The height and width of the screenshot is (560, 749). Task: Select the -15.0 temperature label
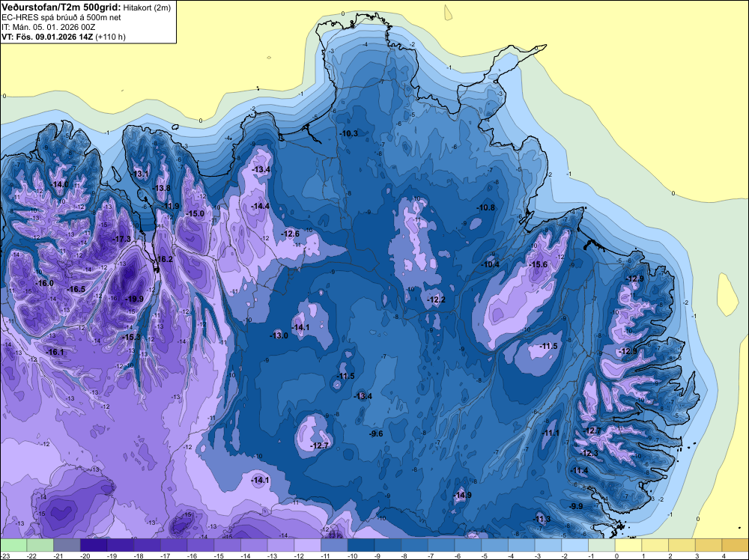[195, 213]
